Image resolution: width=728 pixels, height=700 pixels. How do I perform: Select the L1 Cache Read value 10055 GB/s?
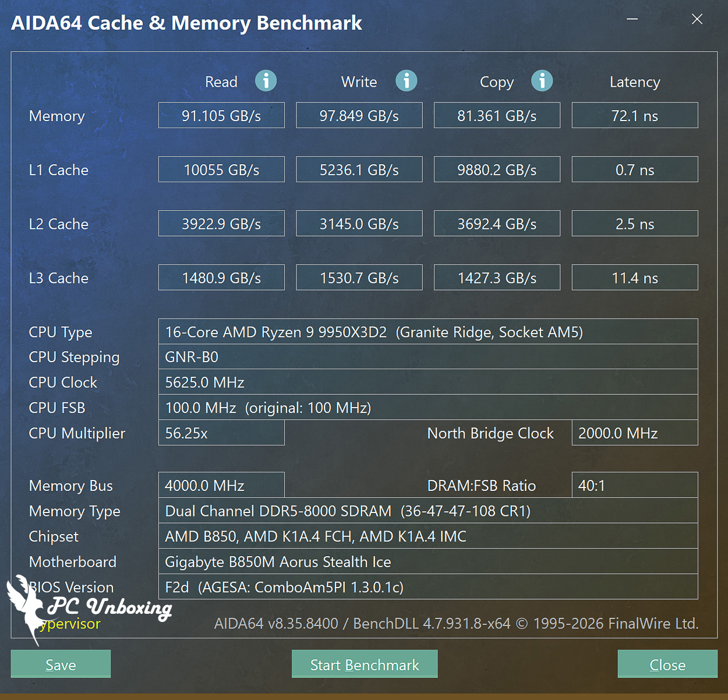[x=221, y=169]
